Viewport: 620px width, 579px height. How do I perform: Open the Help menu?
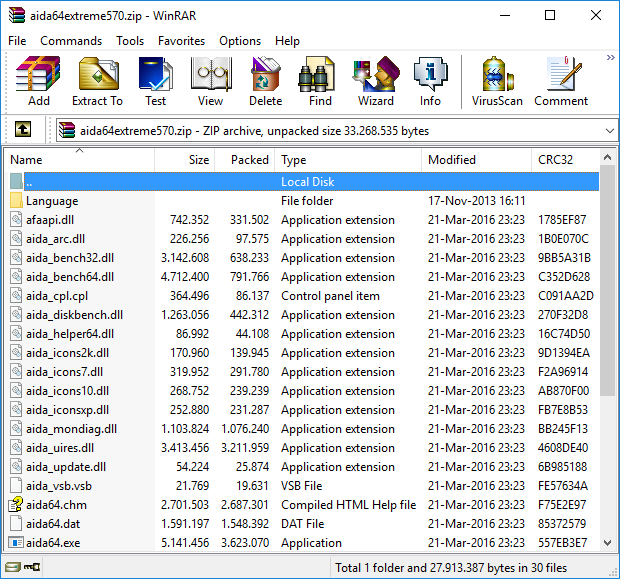[287, 41]
